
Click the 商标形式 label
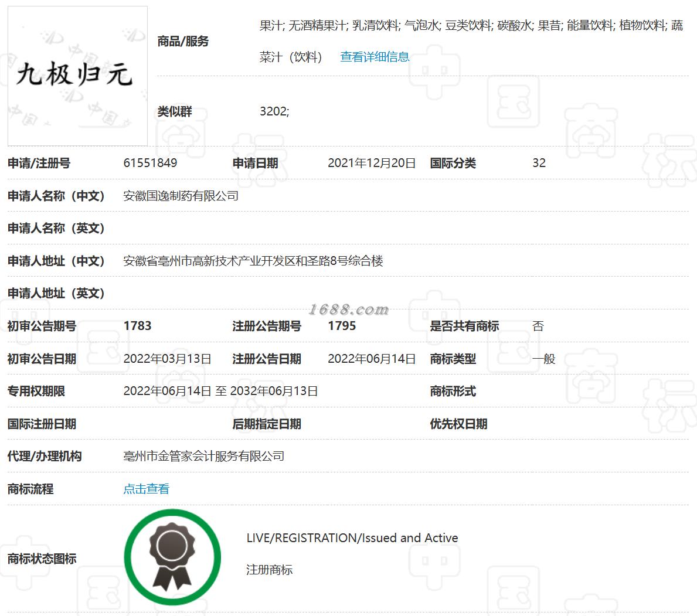point(453,391)
